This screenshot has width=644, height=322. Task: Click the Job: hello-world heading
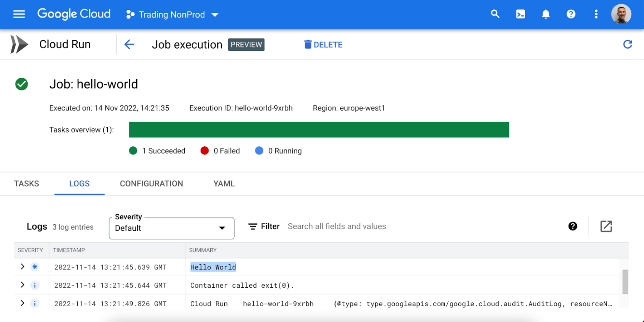click(x=94, y=84)
